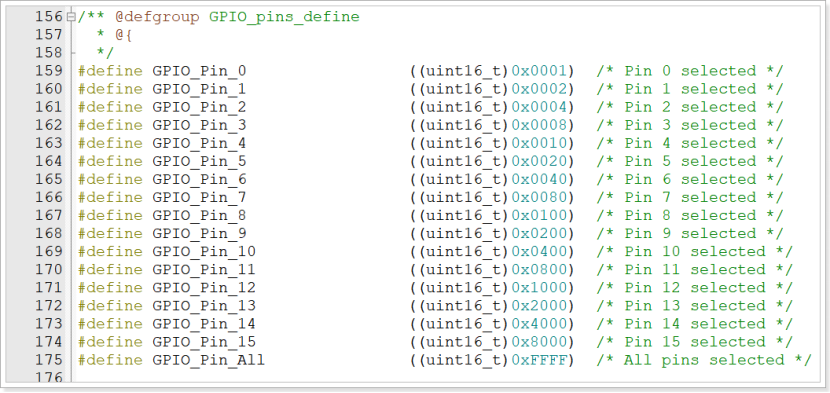Place cursor on GPIO_Pin_2 identifier

point(200,107)
